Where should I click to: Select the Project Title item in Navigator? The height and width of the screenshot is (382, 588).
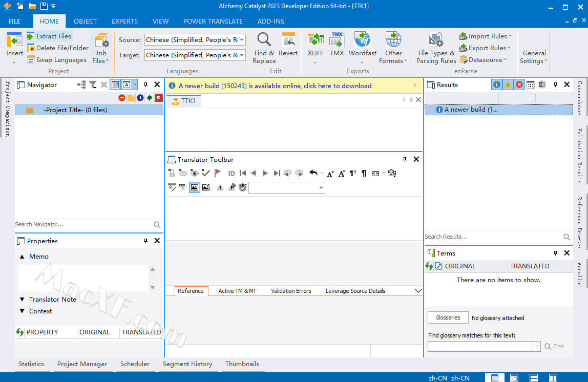(75, 110)
